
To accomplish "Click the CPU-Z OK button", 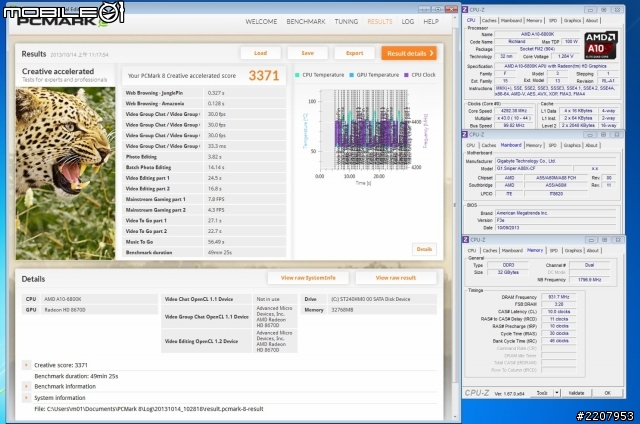I will coord(607,393).
